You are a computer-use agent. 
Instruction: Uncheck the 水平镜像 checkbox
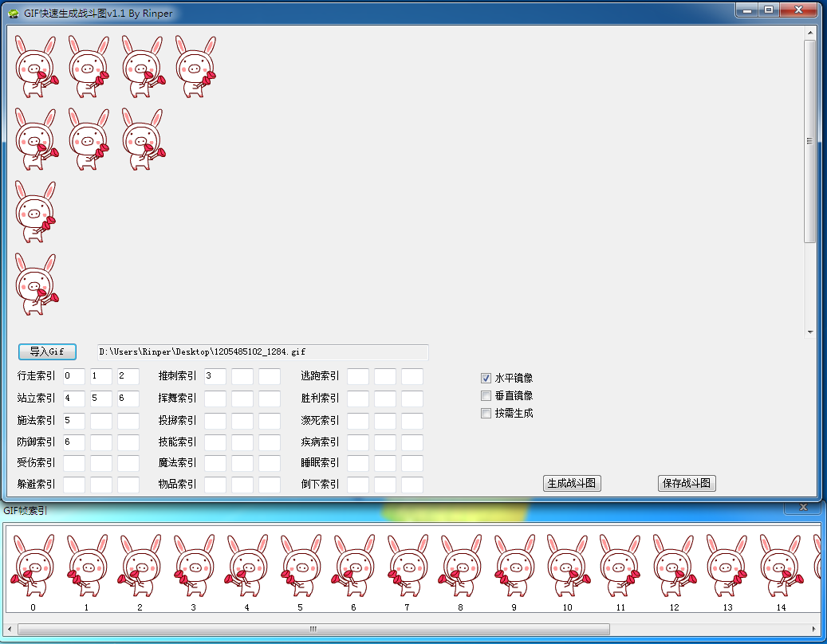click(486, 378)
